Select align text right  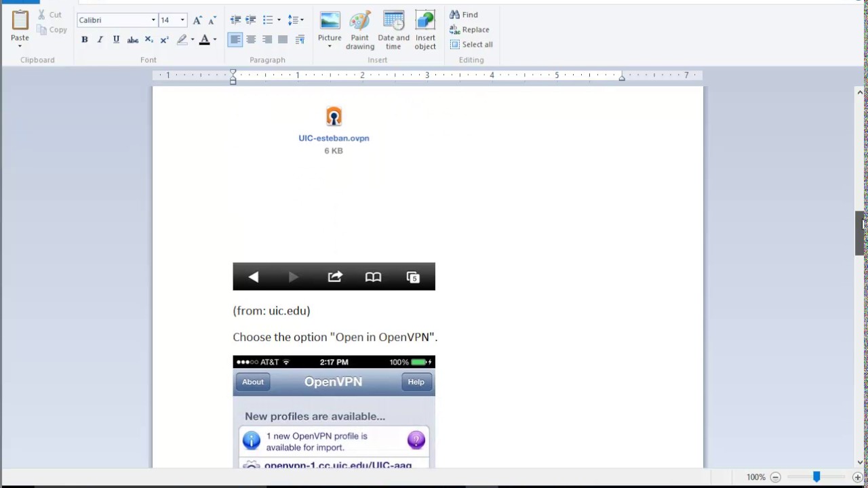coord(267,40)
